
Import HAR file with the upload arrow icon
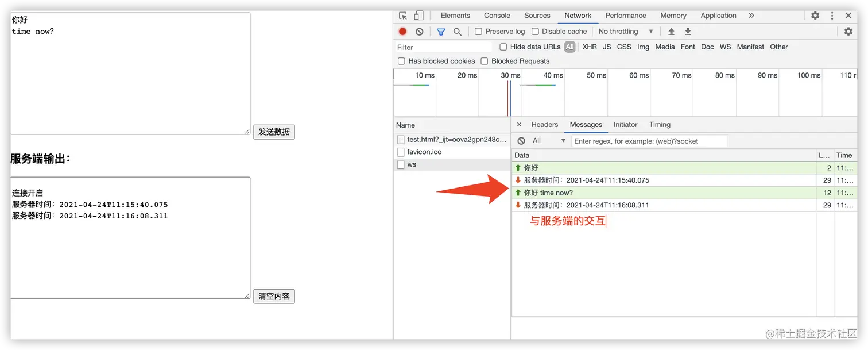(671, 32)
